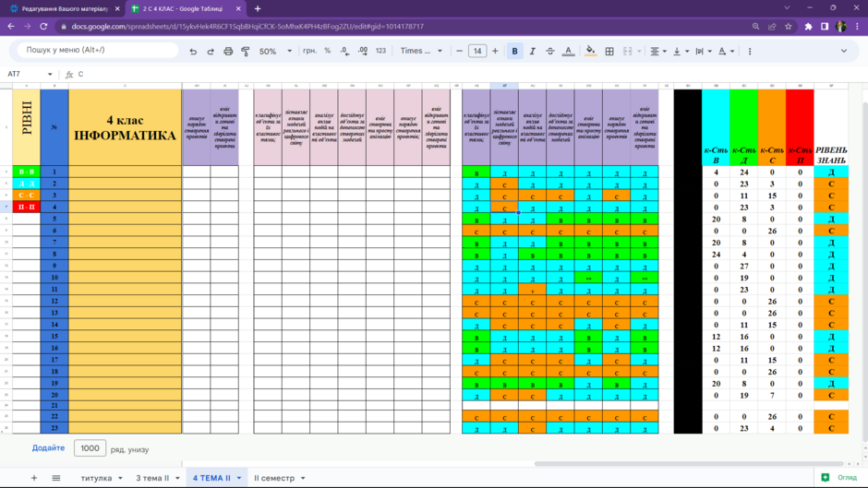The width and height of the screenshot is (868, 488).
Task: Open the fill color picker
Action: (x=591, y=51)
